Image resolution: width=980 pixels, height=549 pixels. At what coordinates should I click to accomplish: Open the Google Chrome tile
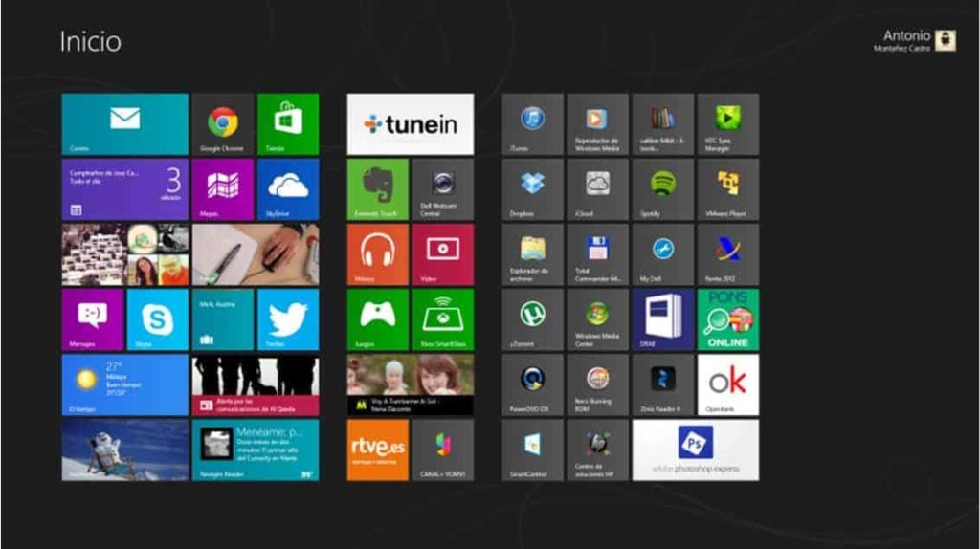[x=222, y=123]
